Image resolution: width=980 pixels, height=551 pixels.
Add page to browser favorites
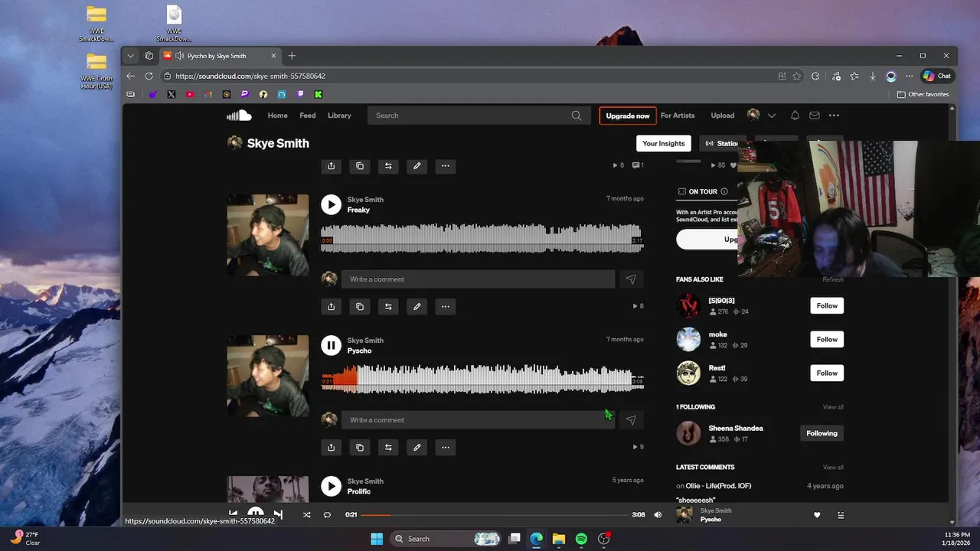click(x=797, y=76)
